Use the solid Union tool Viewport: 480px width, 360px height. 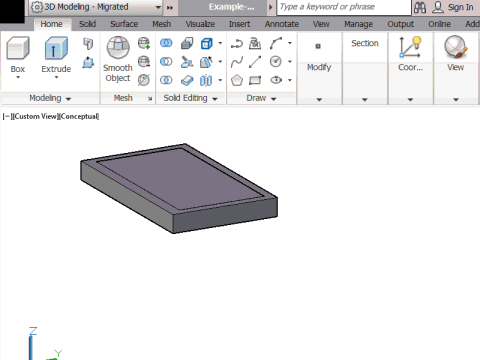(166, 43)
